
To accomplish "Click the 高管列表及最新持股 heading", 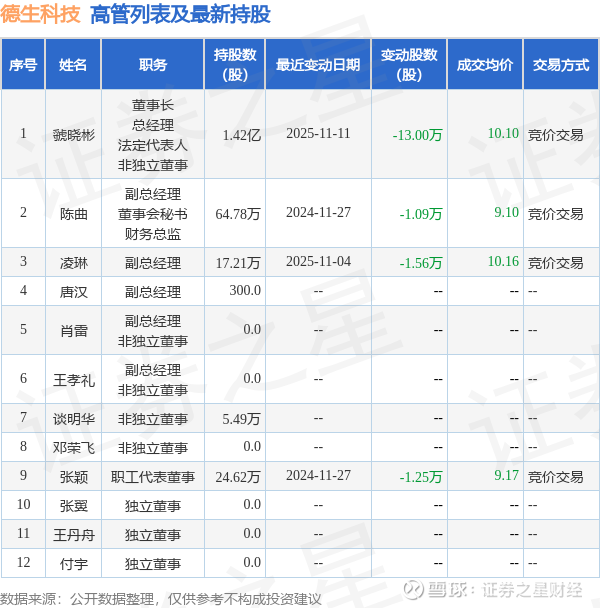I will 180,15.
